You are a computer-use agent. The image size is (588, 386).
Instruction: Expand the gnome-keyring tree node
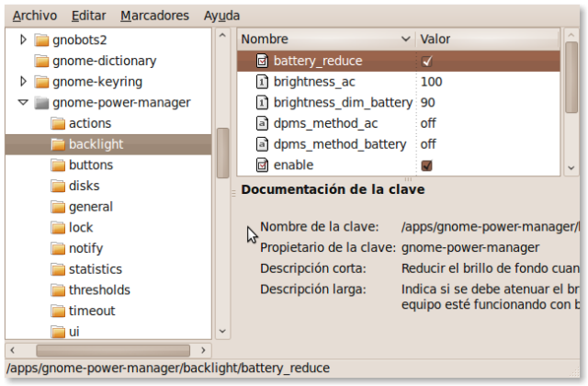(23, 82)
